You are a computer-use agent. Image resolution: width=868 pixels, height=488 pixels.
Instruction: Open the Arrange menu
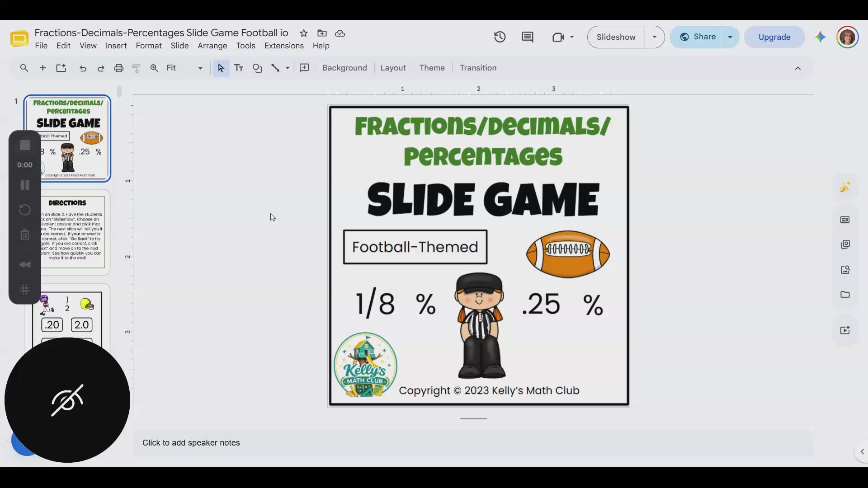point(212,46)
